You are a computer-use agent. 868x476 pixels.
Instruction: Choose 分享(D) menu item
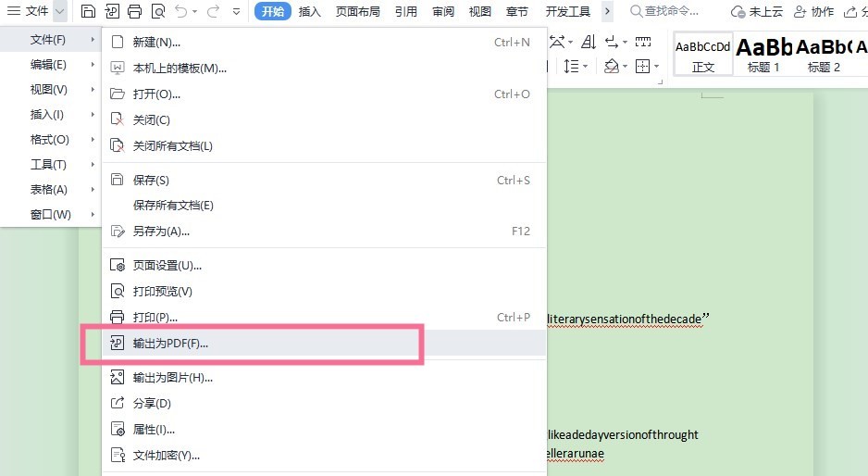[x=325, y=404]
